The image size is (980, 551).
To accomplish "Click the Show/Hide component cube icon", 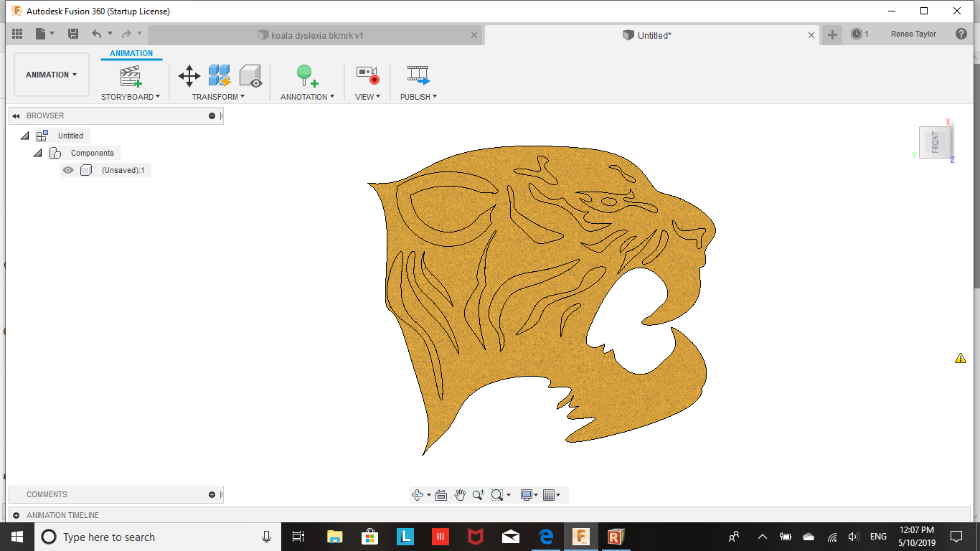I will 250,75.
